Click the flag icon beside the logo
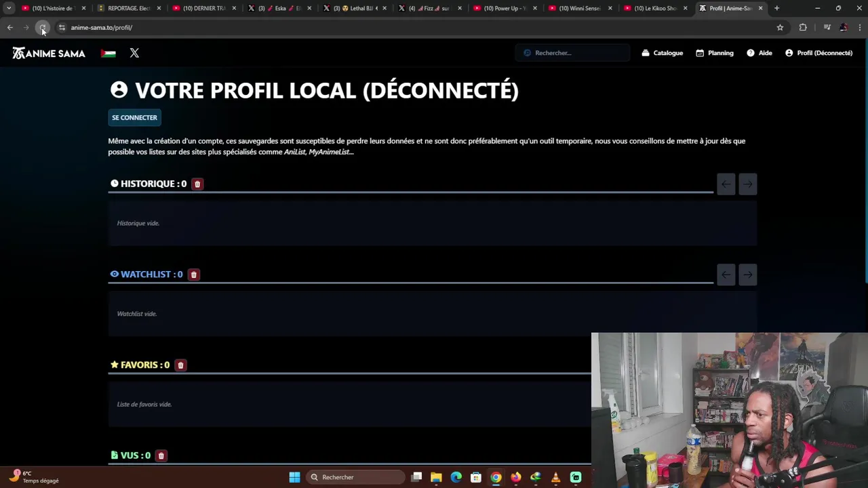The height and width of the screenshot is (488, 868). [x=108, y=53]
